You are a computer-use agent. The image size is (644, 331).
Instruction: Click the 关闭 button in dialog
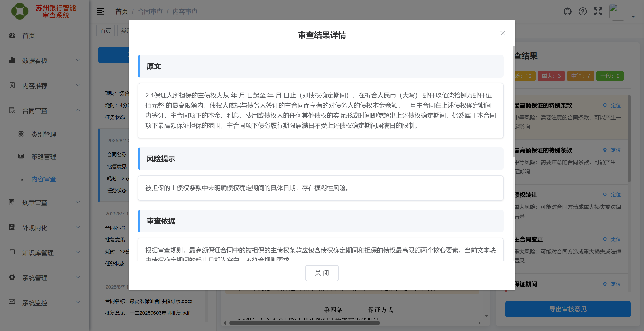[x=322, y=273]
